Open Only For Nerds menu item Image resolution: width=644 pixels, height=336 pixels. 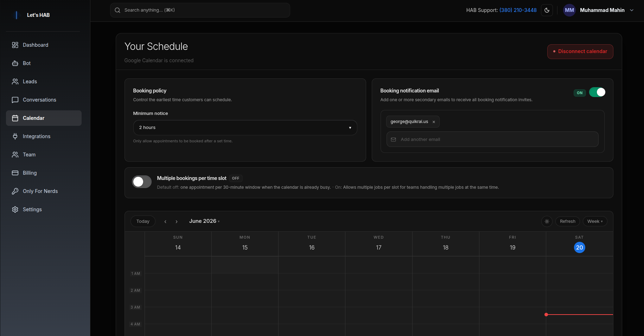point(44,191)
